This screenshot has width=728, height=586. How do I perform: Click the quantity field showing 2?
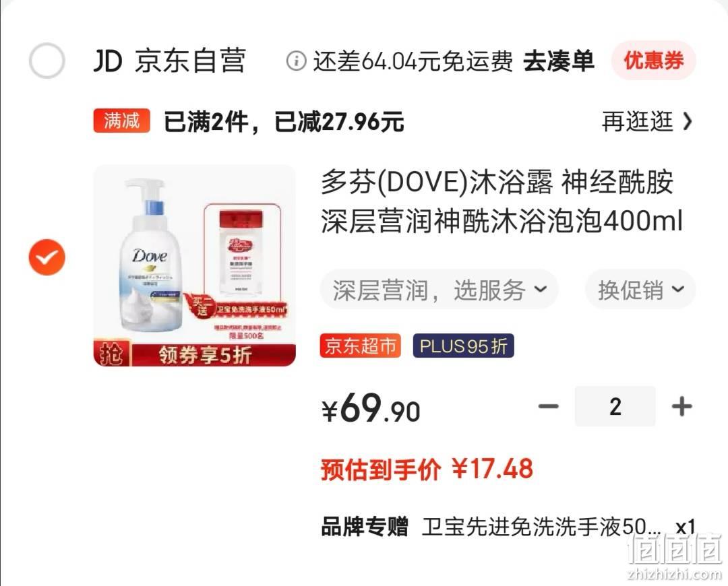coord(615,407)
